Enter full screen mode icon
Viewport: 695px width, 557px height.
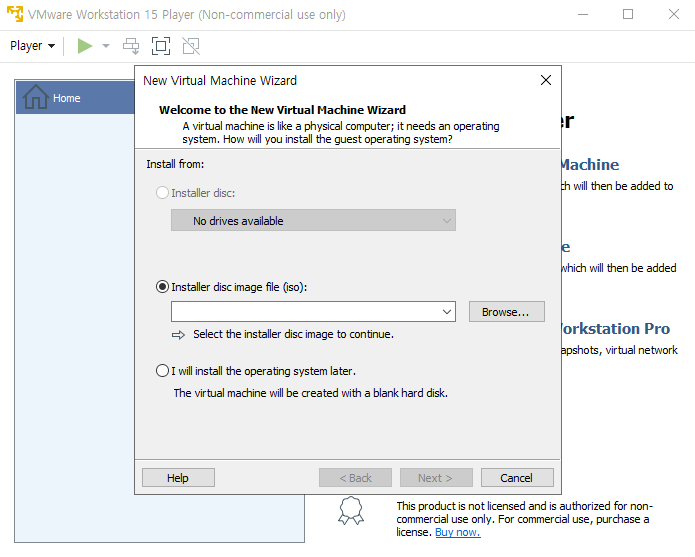click(160, 46)
